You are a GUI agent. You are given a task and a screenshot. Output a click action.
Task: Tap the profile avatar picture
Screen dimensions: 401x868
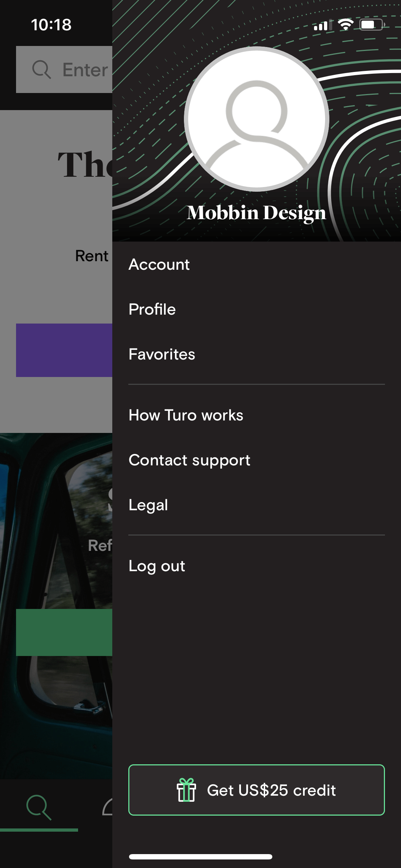[257, 119]
